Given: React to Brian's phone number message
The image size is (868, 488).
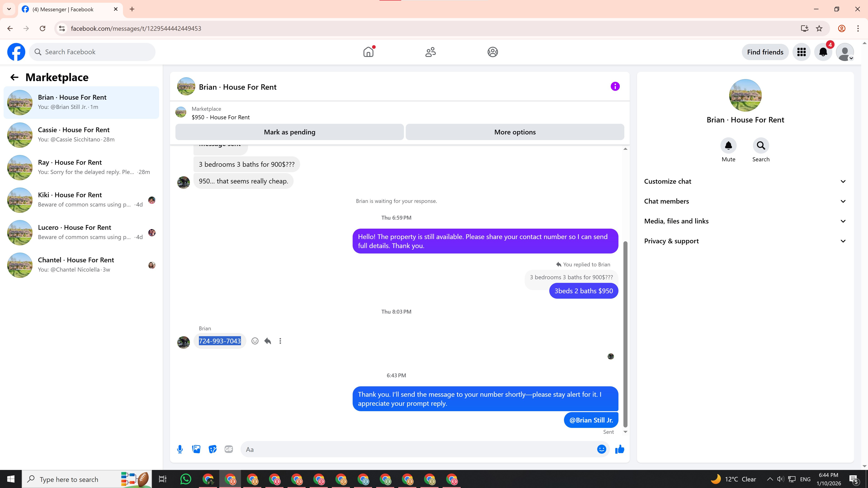Looking at the screenshot, I should (255, 341).
